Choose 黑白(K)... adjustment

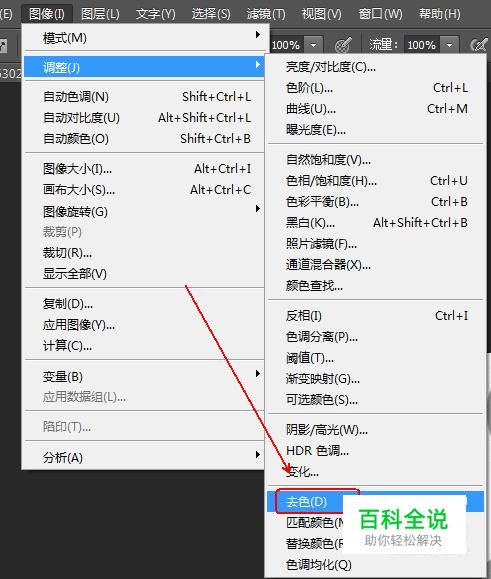point(375,223)
